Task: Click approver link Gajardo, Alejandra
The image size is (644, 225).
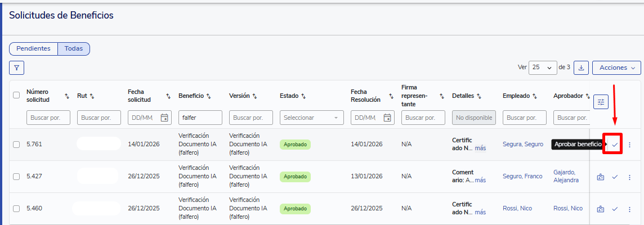Action: pyautogui.click(x=565, y=176)
